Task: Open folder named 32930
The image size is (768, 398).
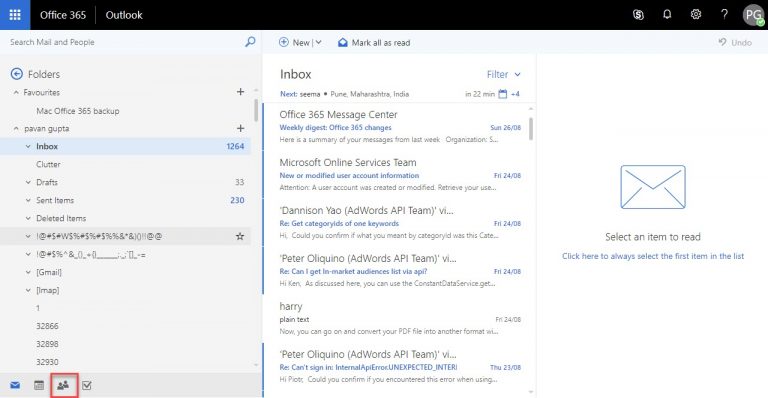Action: click(x=47, y=362)
